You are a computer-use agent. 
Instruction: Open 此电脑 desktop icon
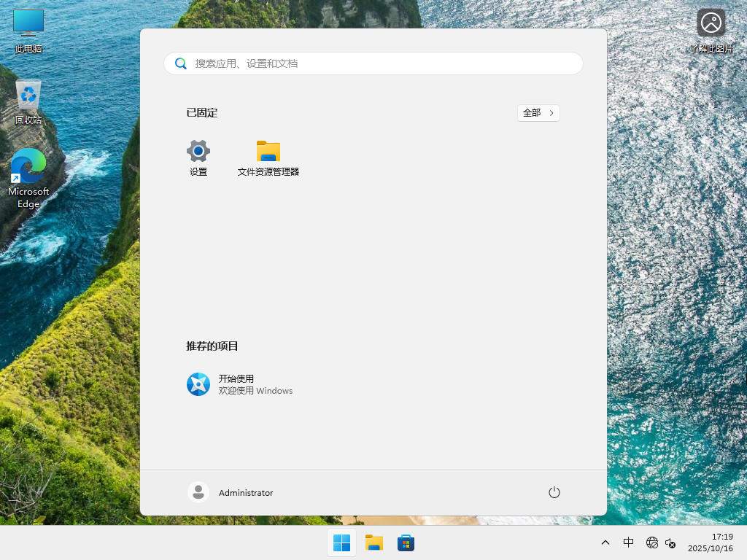click(x=28, y=29)
